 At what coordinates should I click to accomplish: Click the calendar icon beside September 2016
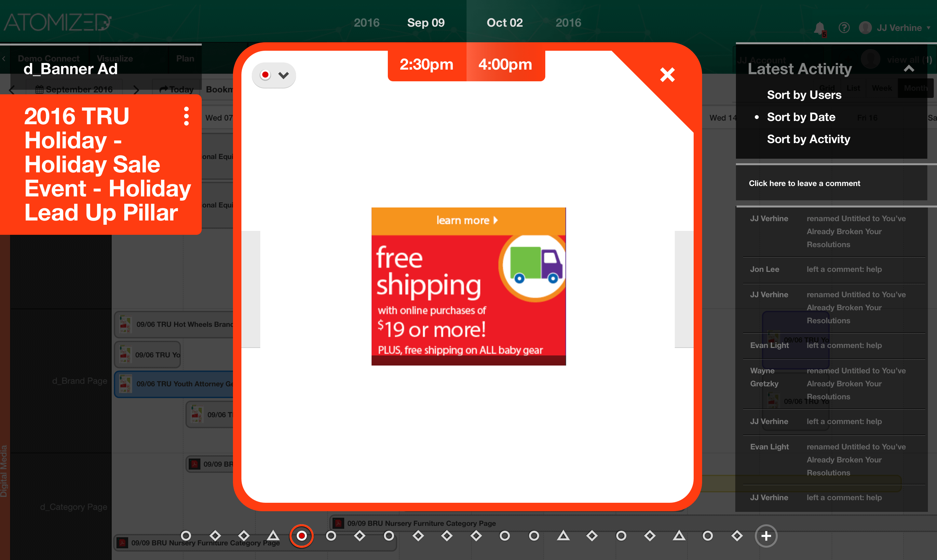(39, 89)
